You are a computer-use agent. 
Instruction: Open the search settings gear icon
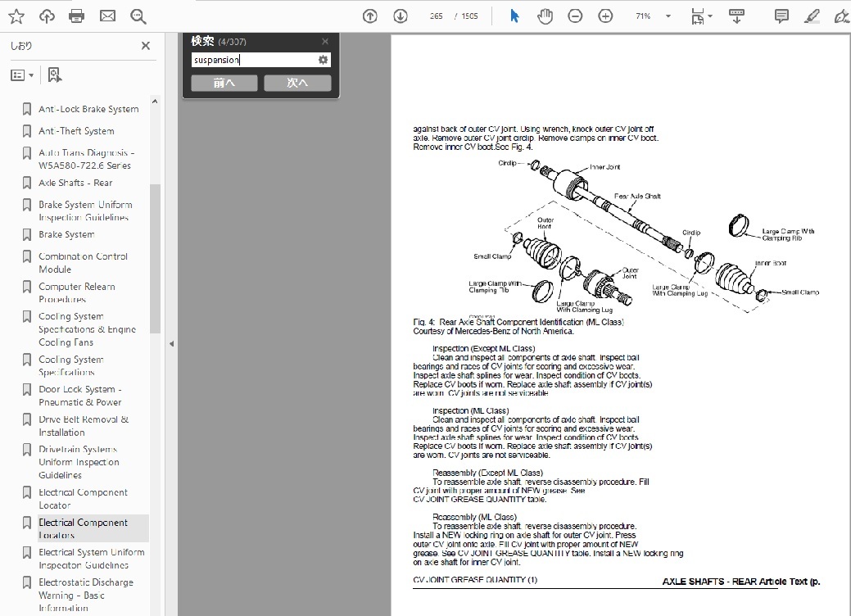pyautogui.click(x=323, y=60)
